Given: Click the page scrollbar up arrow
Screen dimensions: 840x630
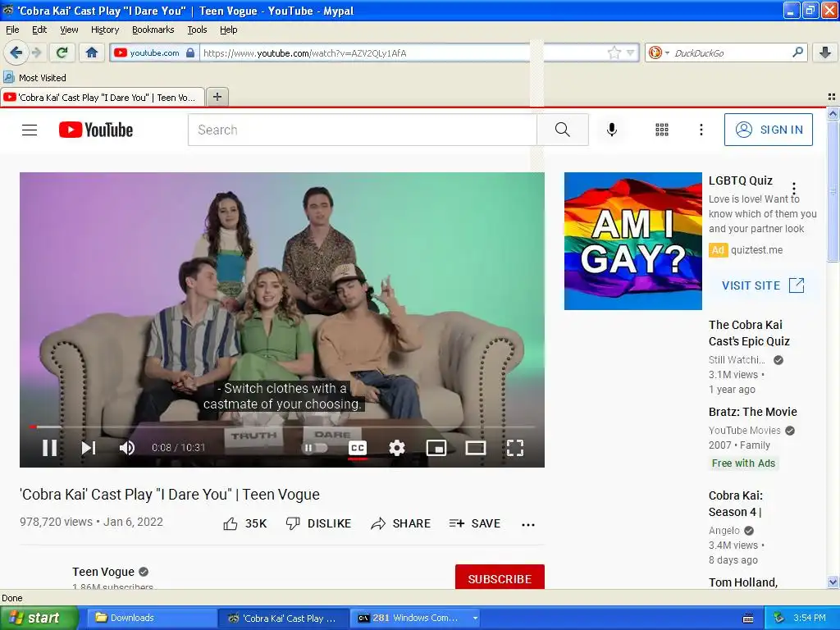Looking at the screenshot, I should 833,113.
